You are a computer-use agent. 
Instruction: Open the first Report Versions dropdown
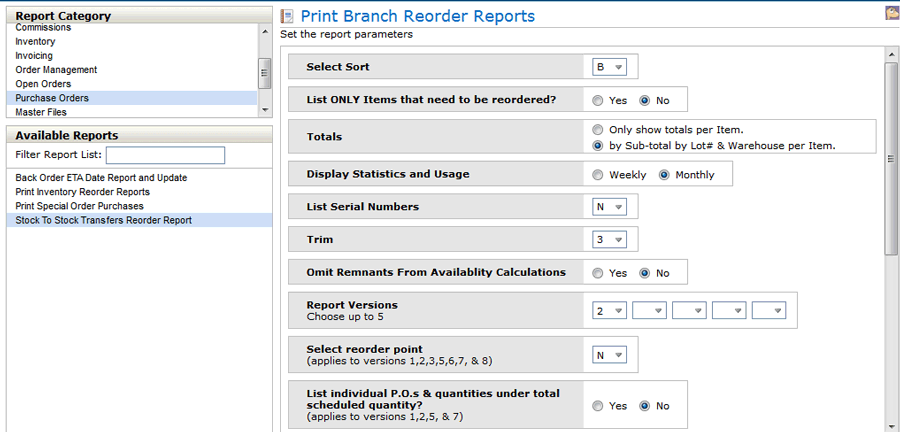(x=609, y=311)
